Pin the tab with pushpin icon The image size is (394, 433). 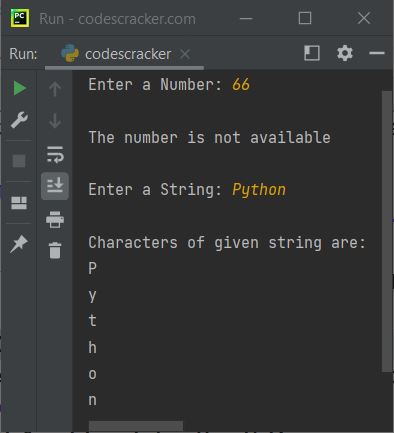pos(19,244)
